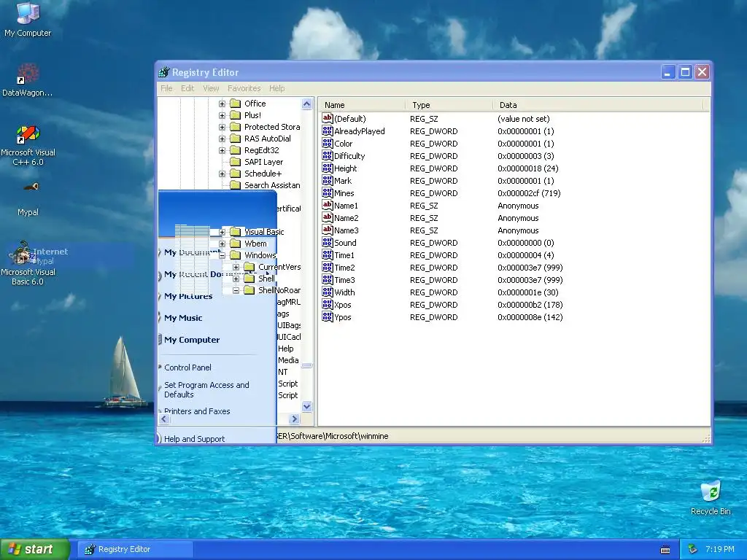Click the Time1 data value 0x00000004 (4)
747x560 pixels.
525,254
